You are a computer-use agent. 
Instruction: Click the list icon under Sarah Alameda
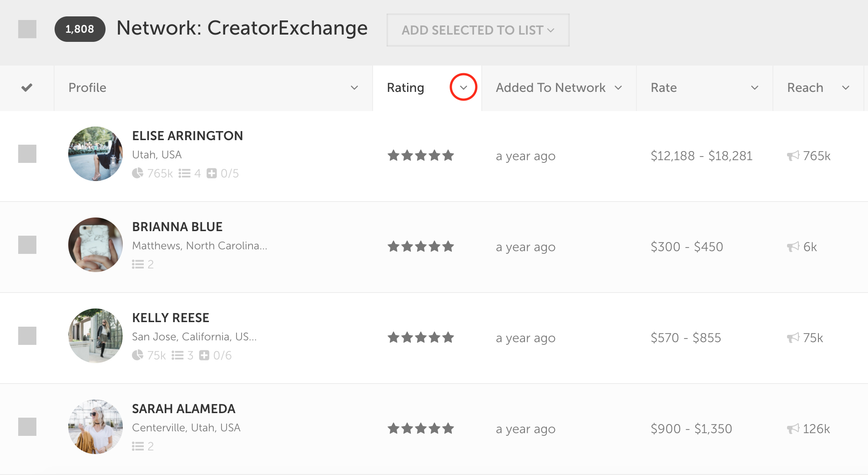138,446
